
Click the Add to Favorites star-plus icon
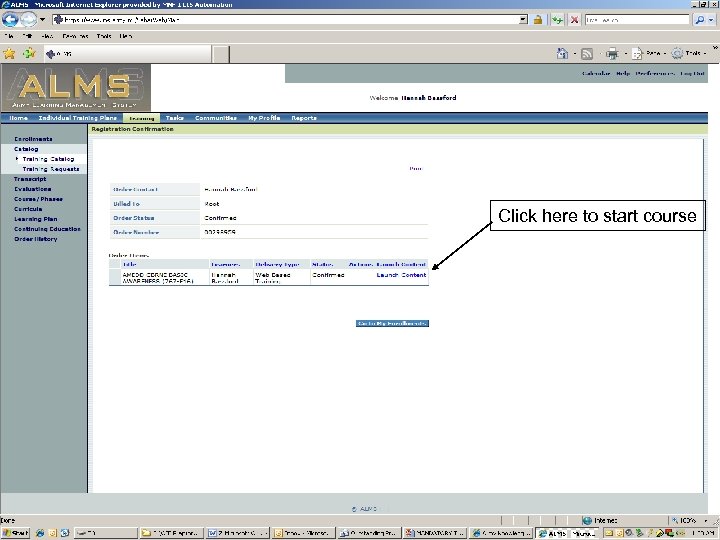pyautogui.click(x=29, y=54)
